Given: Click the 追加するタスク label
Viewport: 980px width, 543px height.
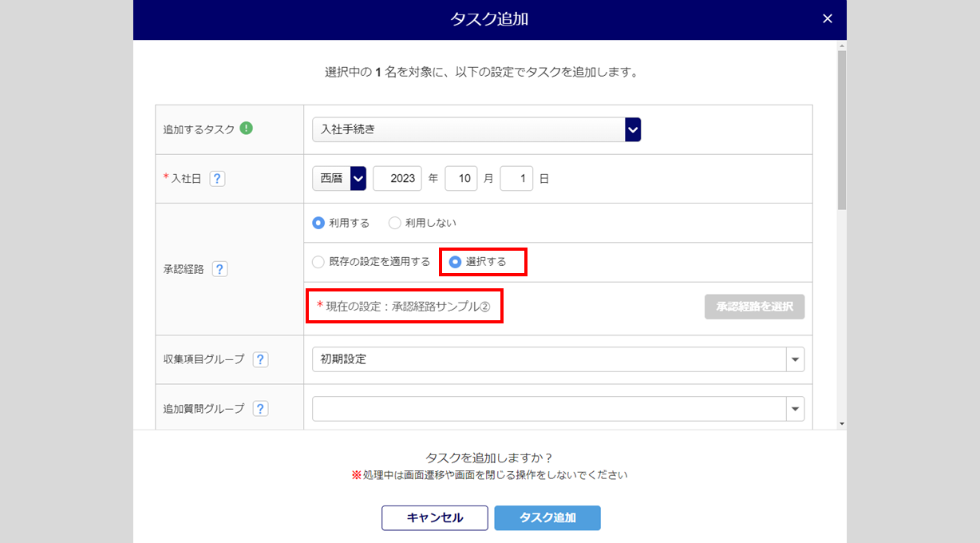Looking at the screenshot, I should (199, 129).
